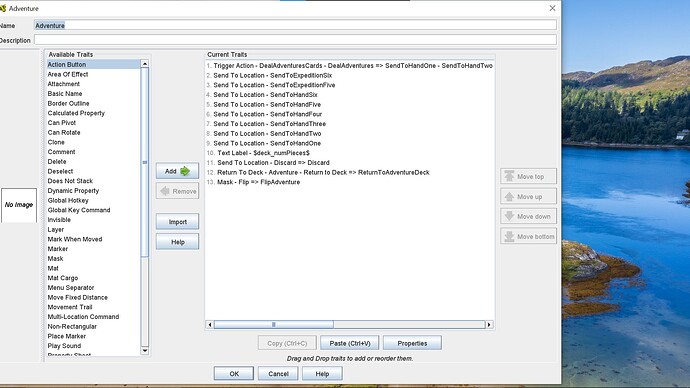Select Marker trait in Available Traits
690x388 pixels.
[x=93, y=249]
